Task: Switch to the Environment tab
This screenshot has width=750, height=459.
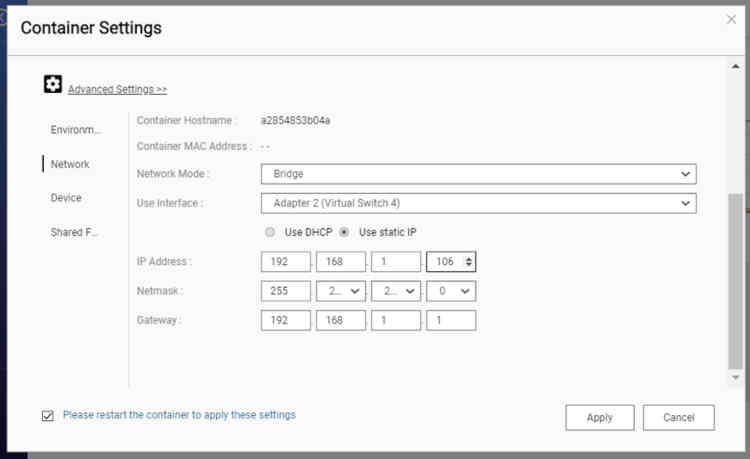Action: tap(76, 130)
